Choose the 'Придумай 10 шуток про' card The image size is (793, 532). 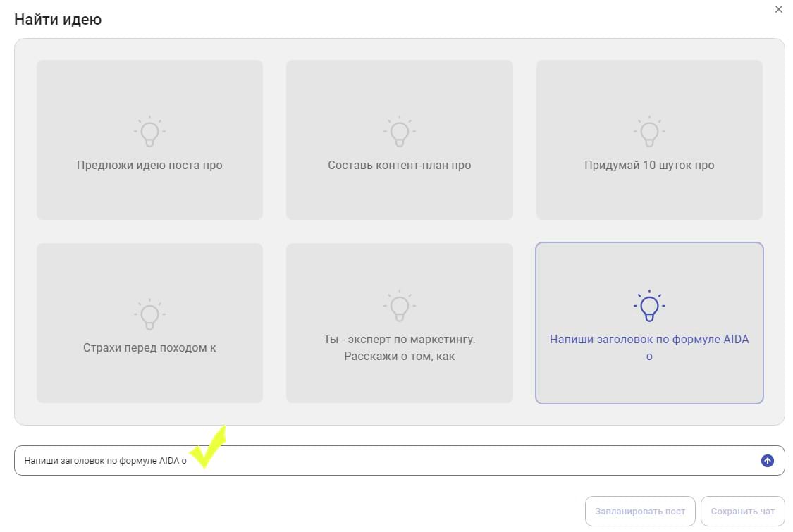pos(649,140)
